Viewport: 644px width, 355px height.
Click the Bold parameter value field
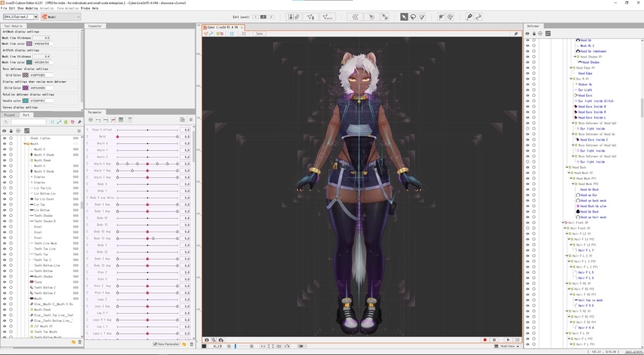[x=185, y=137]
